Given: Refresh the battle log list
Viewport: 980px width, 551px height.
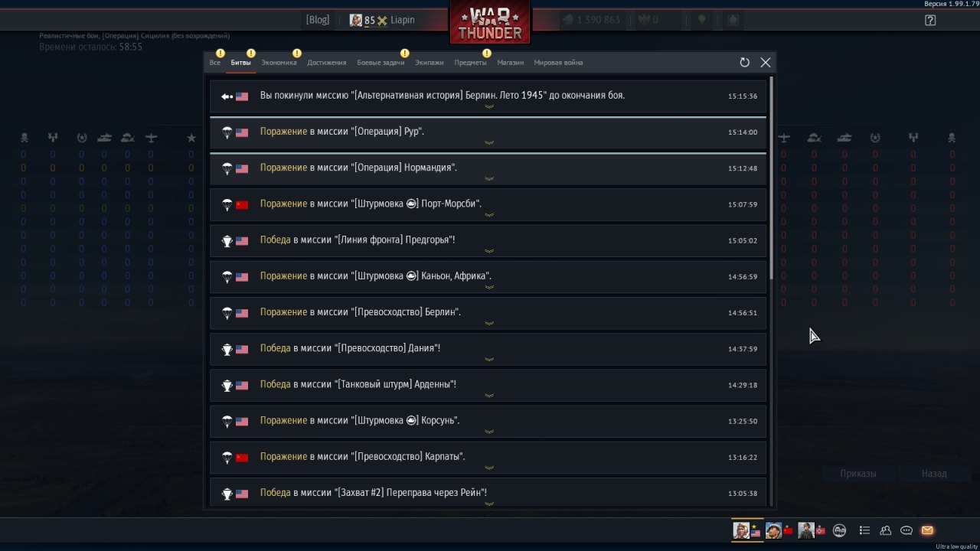Looking at the screenshot, I should [744, 63].
